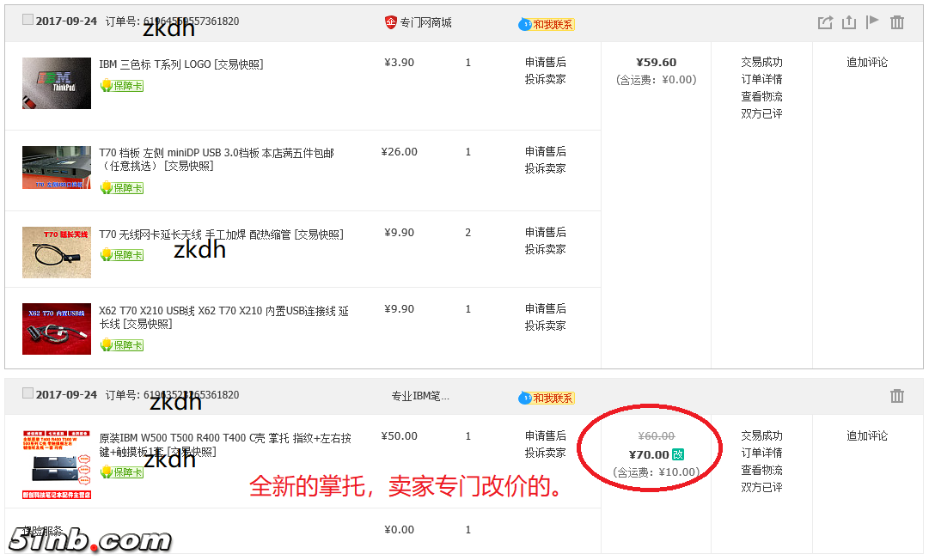Click 双方已评 for the ¥70.00 order
Image resolution: width=929 pixels, height=560 pixels.
[761, 487]
